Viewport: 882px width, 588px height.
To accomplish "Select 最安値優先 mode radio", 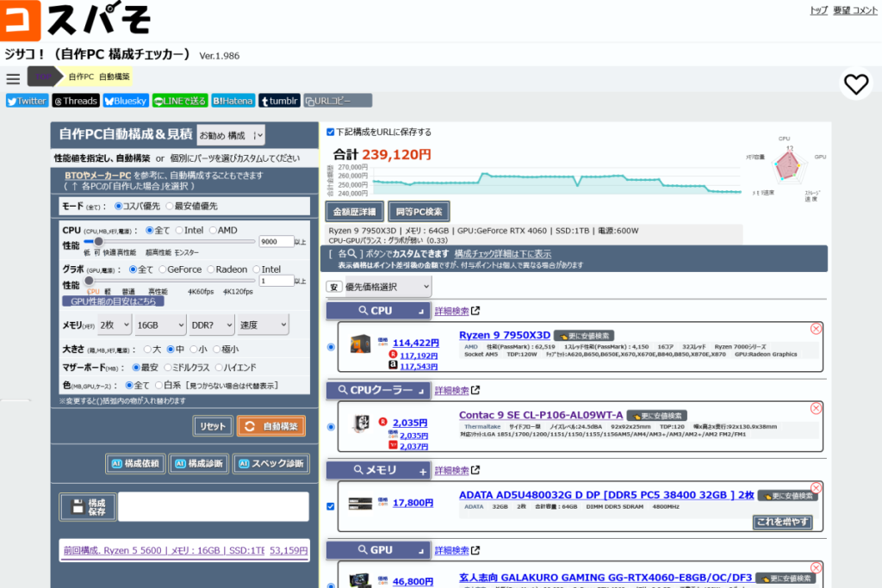I will 170,207.
